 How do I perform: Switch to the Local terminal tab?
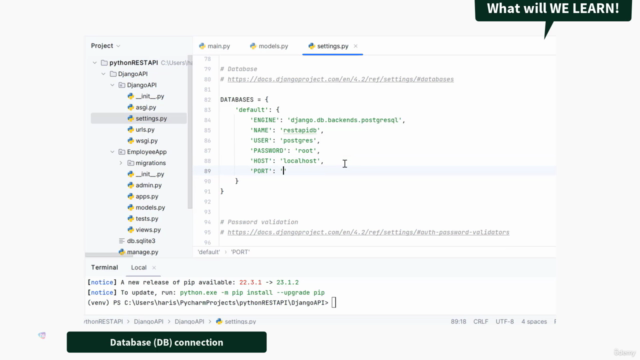coord(138,267)
